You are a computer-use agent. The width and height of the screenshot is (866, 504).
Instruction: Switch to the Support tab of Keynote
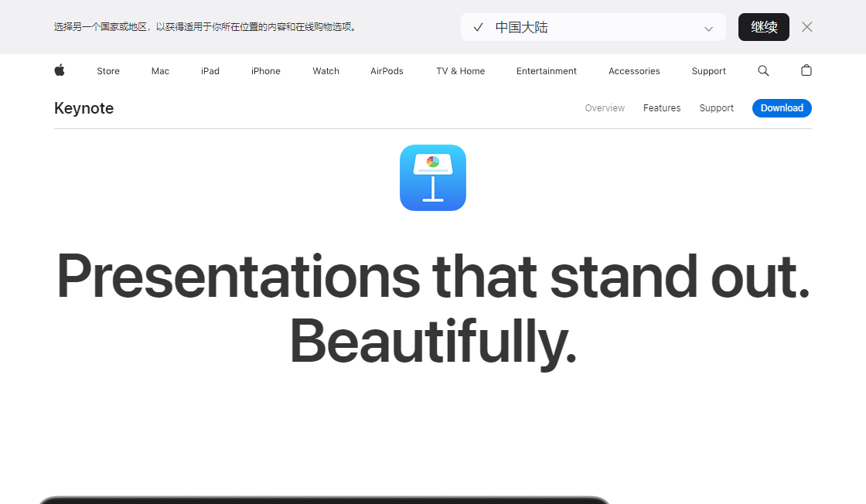pos(716,107)
